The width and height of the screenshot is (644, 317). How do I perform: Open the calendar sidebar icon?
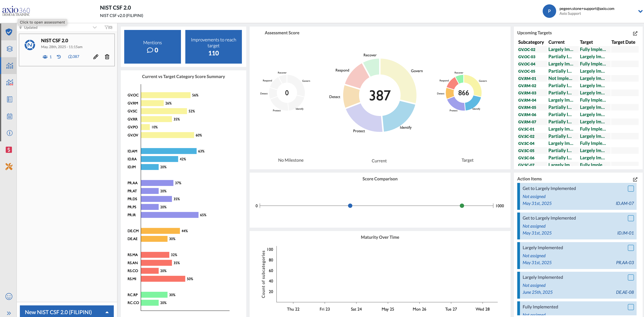pyautogui.click(x=9, y=116)
